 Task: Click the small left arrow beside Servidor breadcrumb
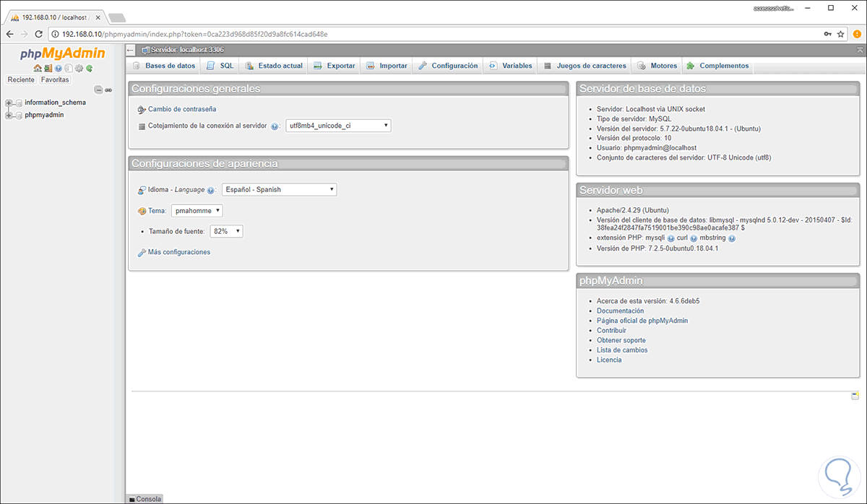tap(131, 50)
